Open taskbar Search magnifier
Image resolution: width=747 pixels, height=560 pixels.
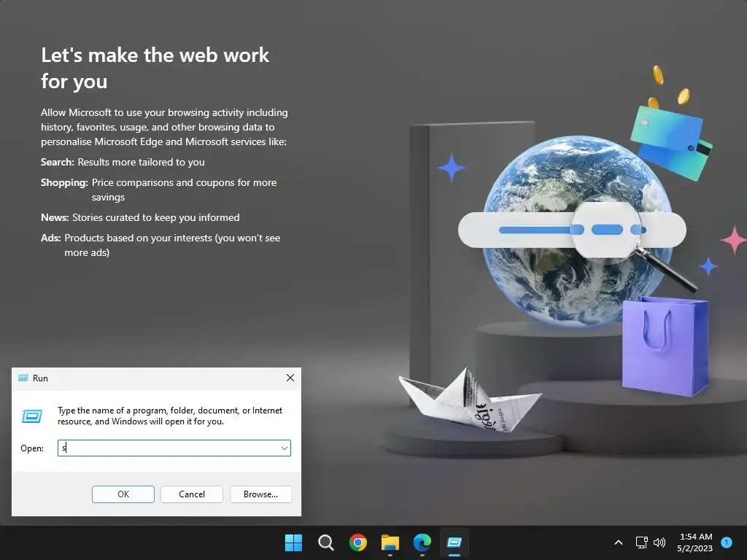[326, 542]
